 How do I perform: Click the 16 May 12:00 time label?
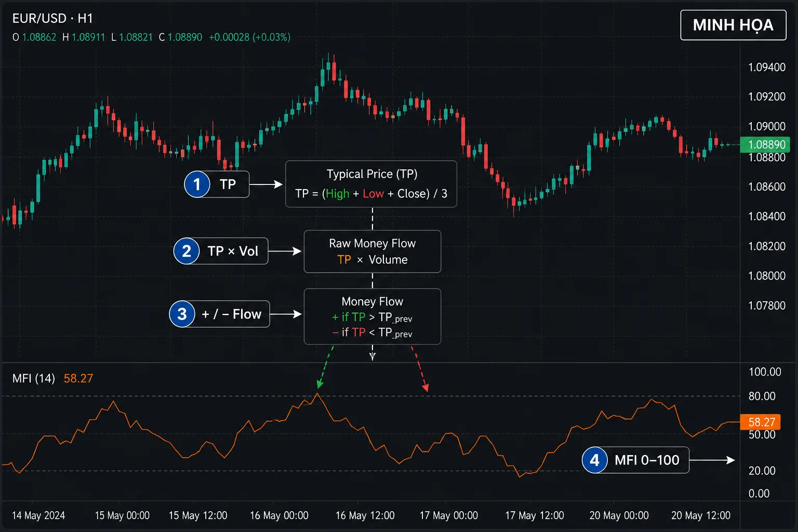(x=365, y=515)
